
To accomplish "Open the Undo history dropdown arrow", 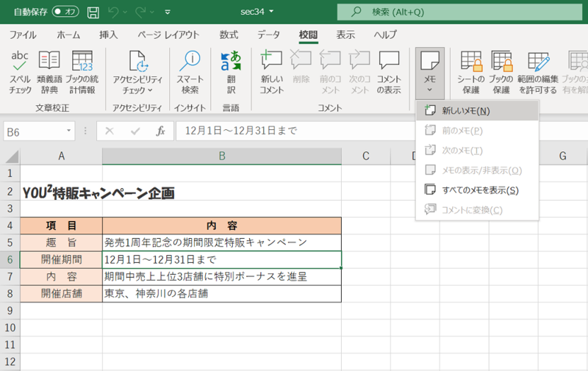I will [x=125, y=12].
